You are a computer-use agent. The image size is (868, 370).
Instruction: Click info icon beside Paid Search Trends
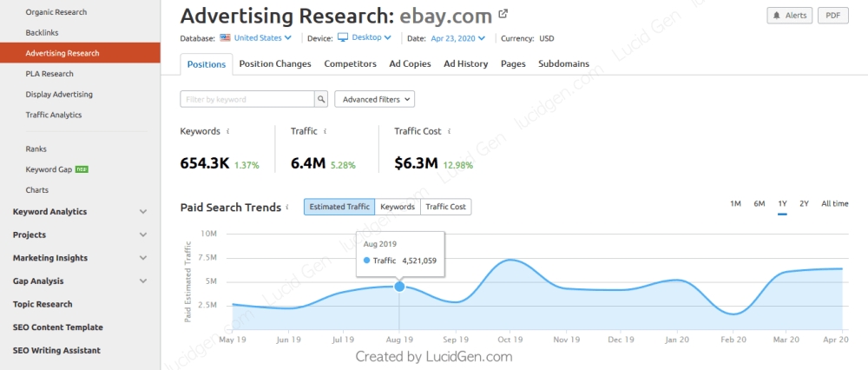[287, 208]
